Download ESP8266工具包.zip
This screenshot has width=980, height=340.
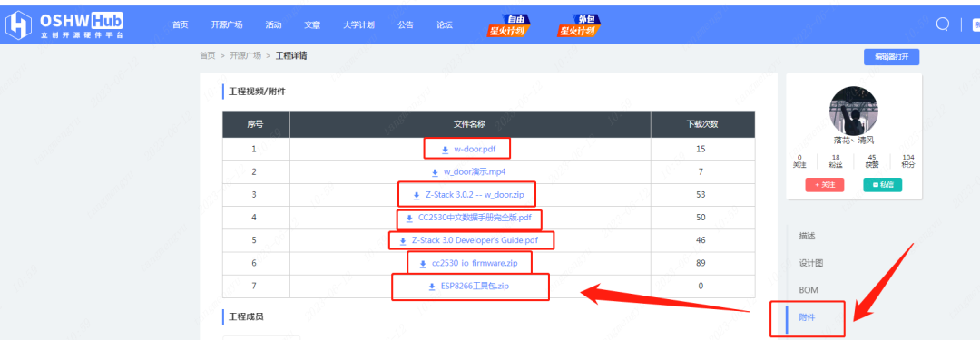(x=475, y=287)
